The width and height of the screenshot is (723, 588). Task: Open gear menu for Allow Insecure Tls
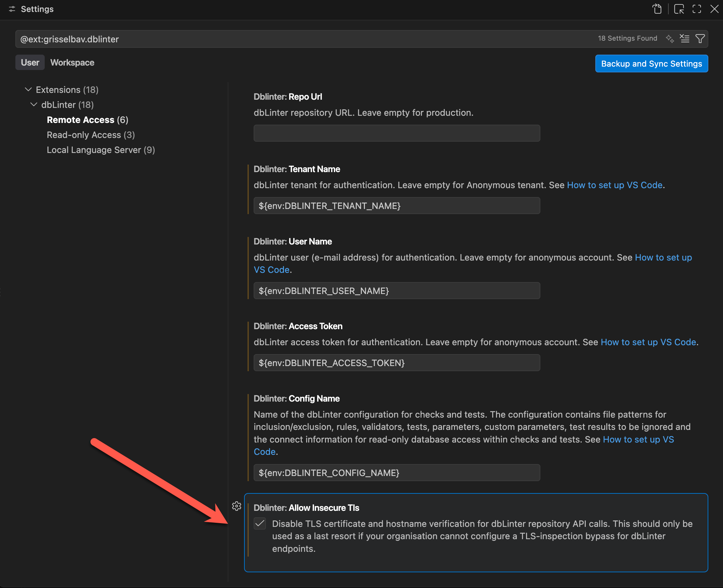pos(237,506)
